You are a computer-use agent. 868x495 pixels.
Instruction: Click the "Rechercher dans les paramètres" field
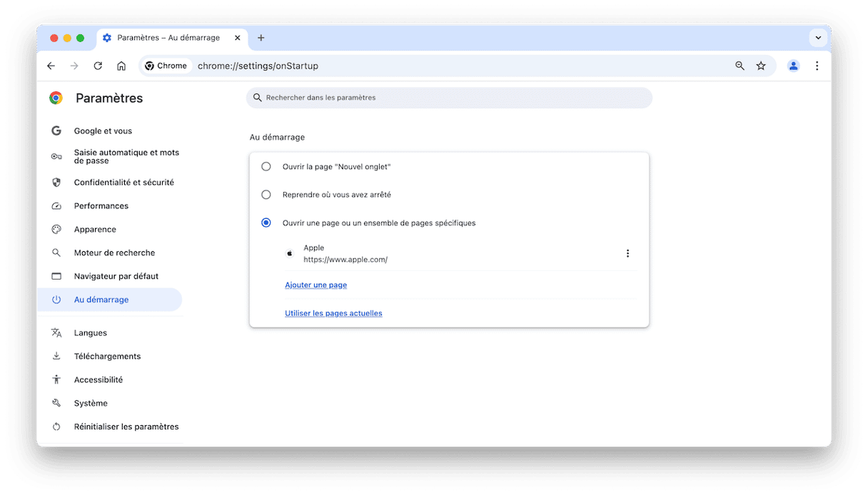[x=450, y=98]
